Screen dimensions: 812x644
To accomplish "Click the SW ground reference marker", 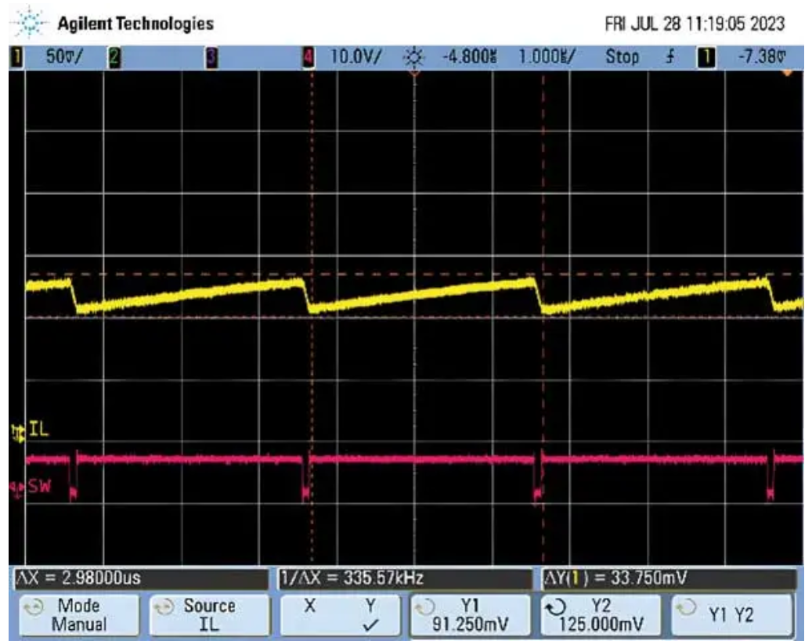I will pyautogui.click(x=17, y=489).
